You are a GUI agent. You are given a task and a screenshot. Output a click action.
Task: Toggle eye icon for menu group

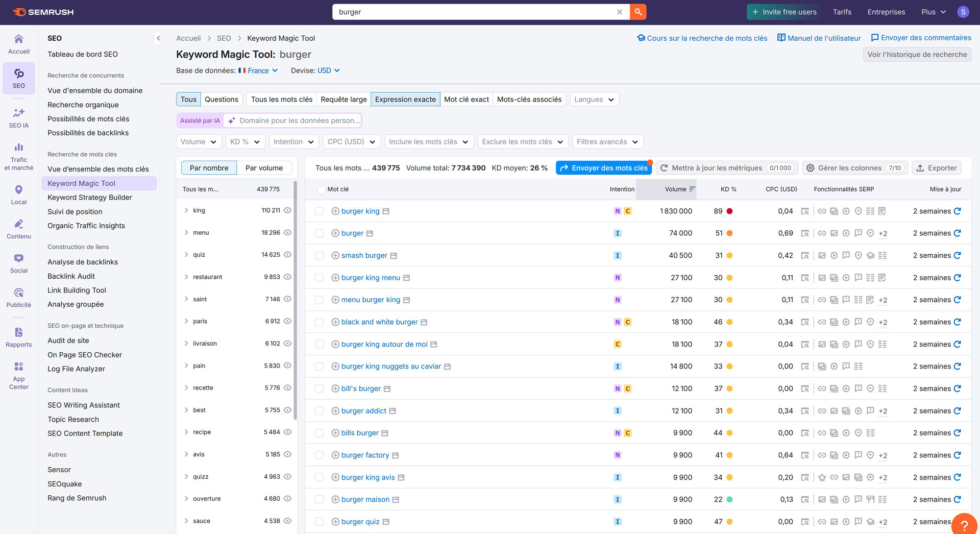pos(288,233)
